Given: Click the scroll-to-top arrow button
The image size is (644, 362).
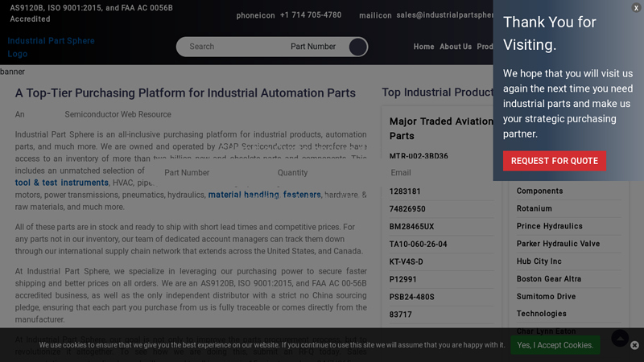Looking at the screenshot, I should [620, 338].
